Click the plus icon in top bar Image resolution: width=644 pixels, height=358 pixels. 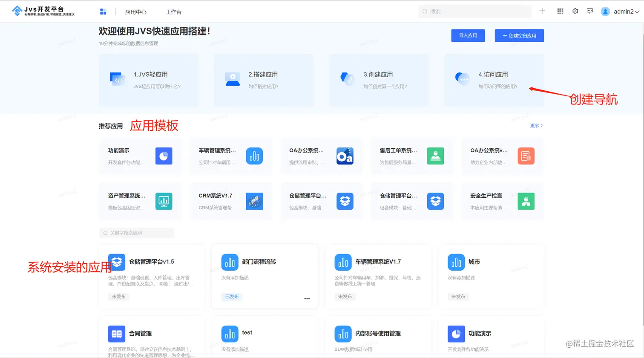tap(542, 11)
